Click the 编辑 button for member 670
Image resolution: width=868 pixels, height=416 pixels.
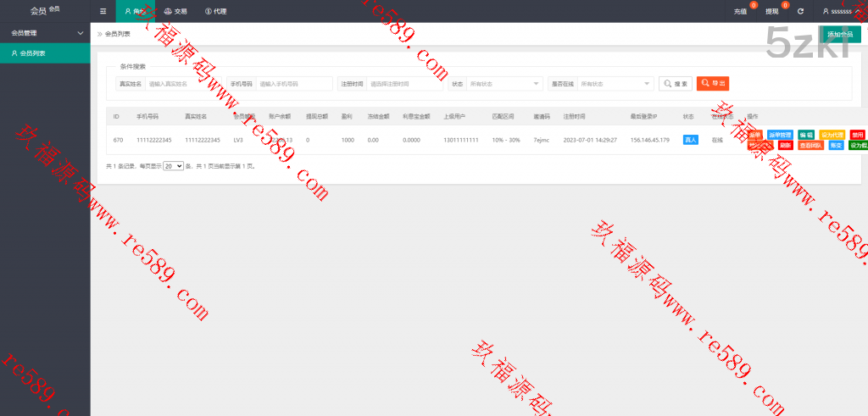(806, 135)
